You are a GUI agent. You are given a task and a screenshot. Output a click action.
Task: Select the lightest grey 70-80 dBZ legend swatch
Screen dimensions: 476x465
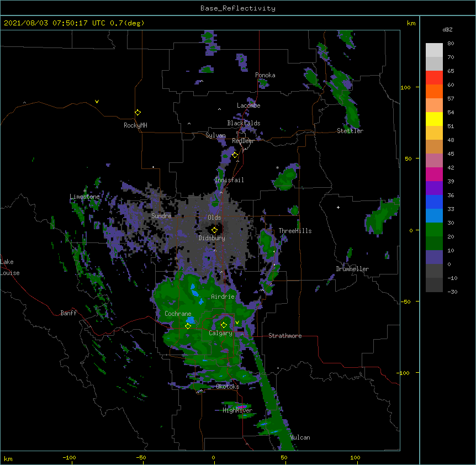click(x=434, y=50)
